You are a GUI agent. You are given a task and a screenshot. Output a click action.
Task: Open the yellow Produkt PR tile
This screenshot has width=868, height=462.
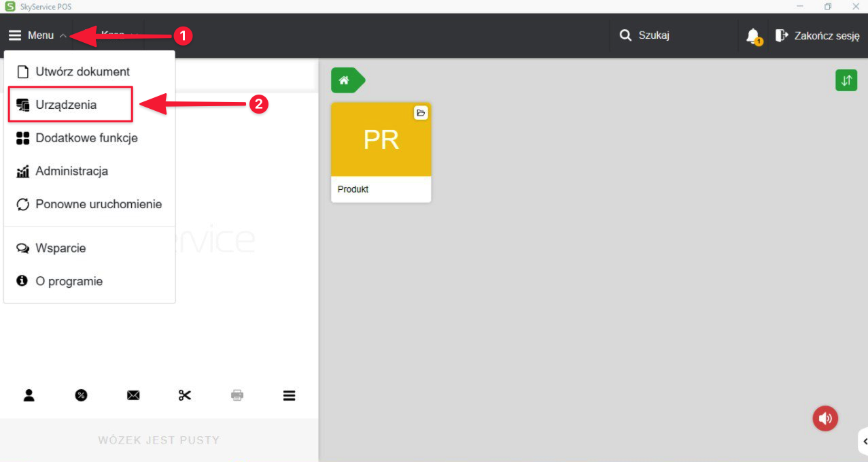pyautogui.click(x=381, y=152)
